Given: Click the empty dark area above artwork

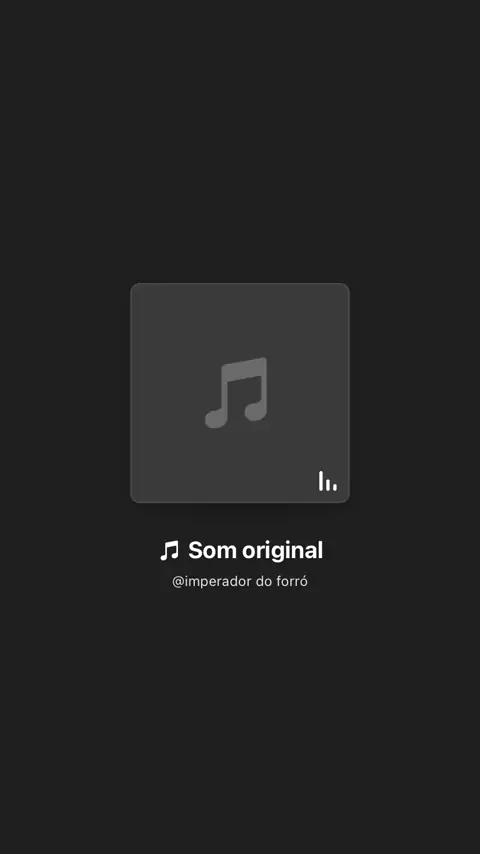Looking at the screenshot, I should point(240,142).
